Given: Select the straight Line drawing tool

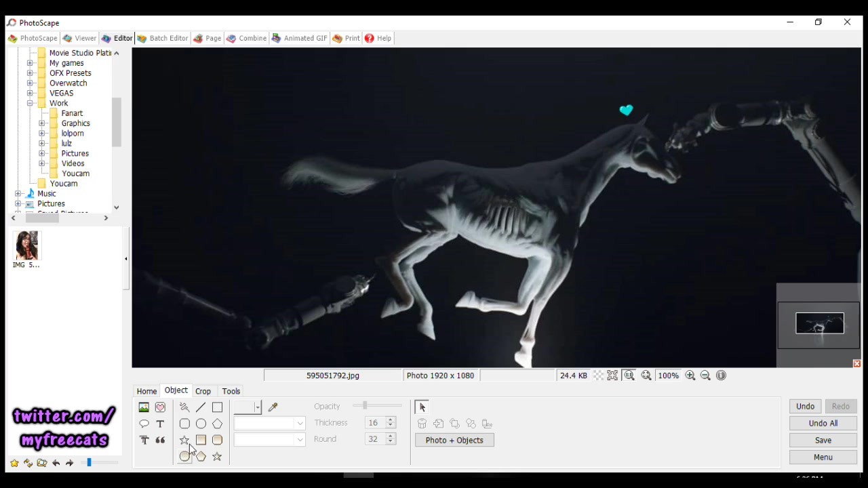Looking at the screenshot, I should coord(201,407).
